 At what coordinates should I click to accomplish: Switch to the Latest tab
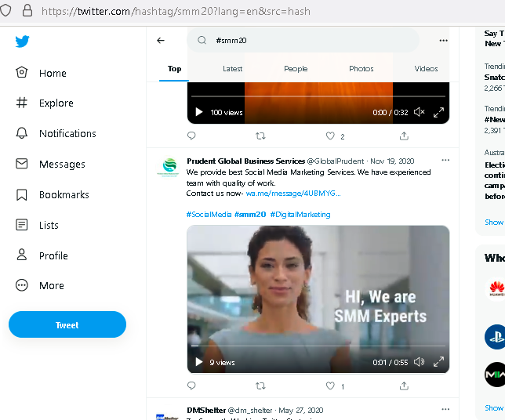click(232, 69)
